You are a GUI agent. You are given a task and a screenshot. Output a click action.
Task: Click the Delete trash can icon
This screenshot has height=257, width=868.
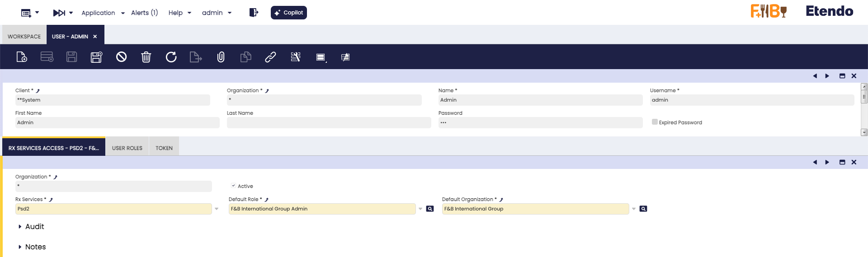point(146,57)
